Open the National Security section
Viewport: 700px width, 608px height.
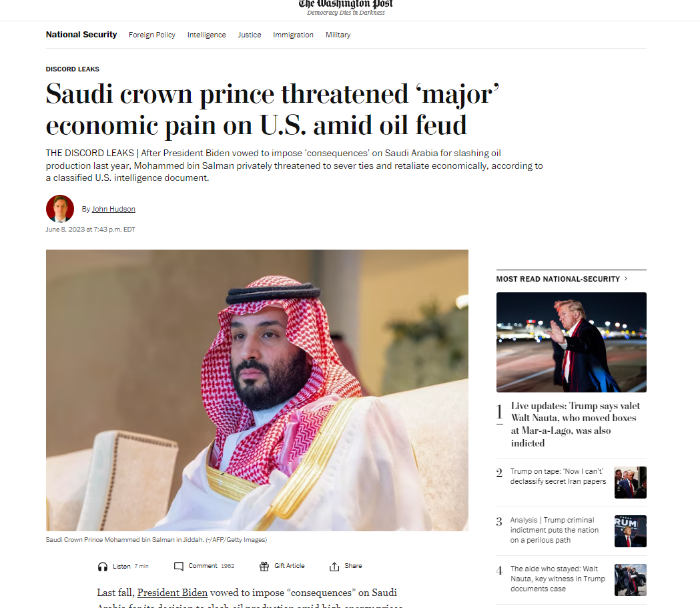[x=81, y=35]
